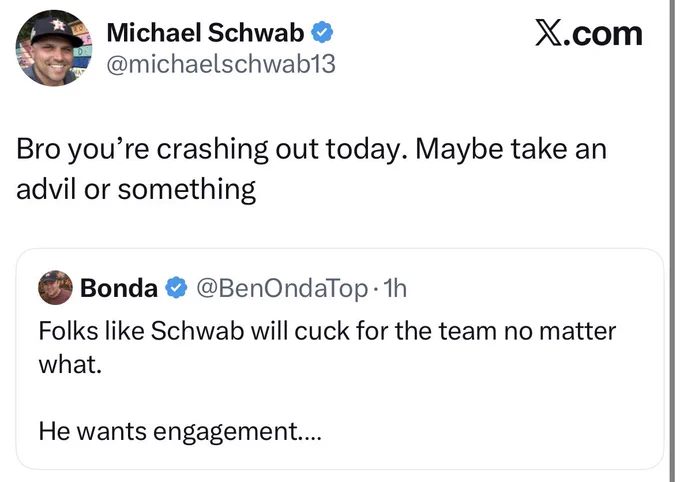Click the X logo glyph
Screen dimensions: 680x482
tap(548, 33)
